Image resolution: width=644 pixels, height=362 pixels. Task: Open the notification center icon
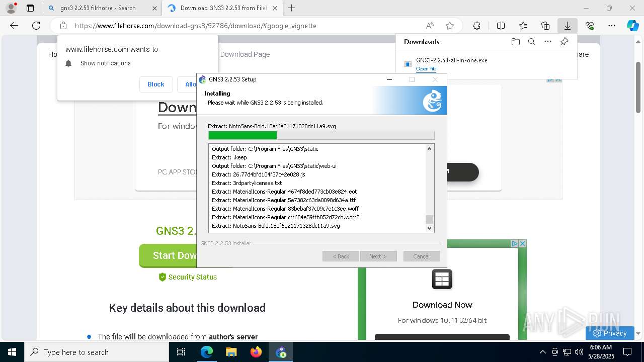point(627,352)
